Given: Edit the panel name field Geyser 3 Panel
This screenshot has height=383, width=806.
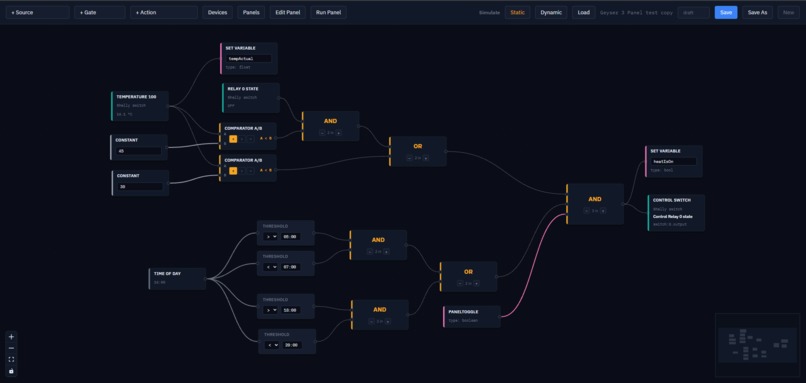Looking at the screenshot, I should click(636, 12).
